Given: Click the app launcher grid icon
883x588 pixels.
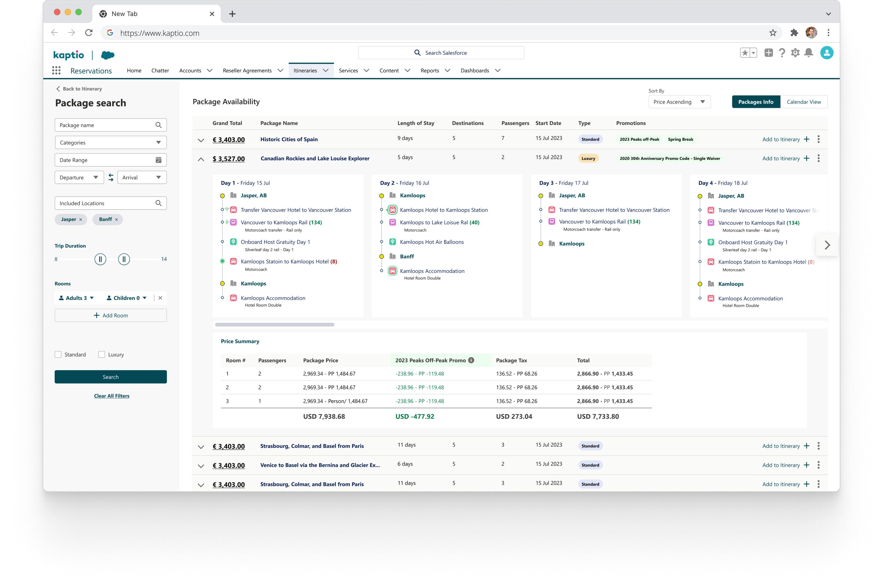Looking at the screenshot, I should pyautogui.click(x=56, y=70).
